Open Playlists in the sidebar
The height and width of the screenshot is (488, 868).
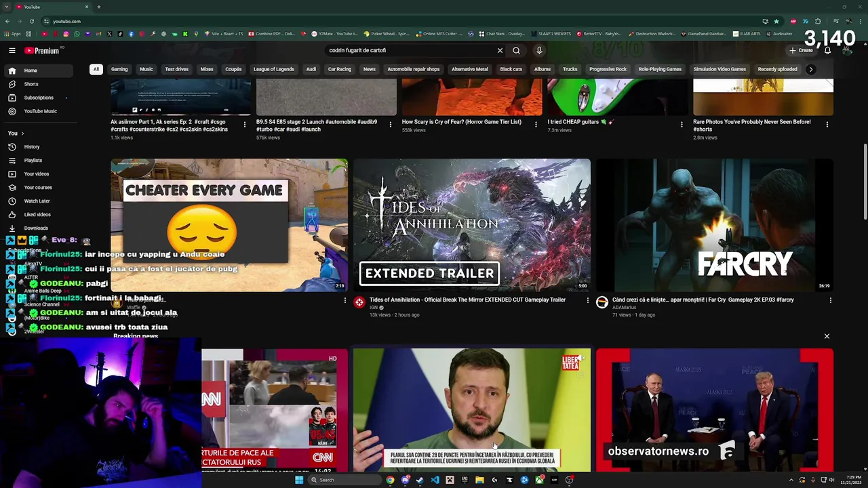39,161
